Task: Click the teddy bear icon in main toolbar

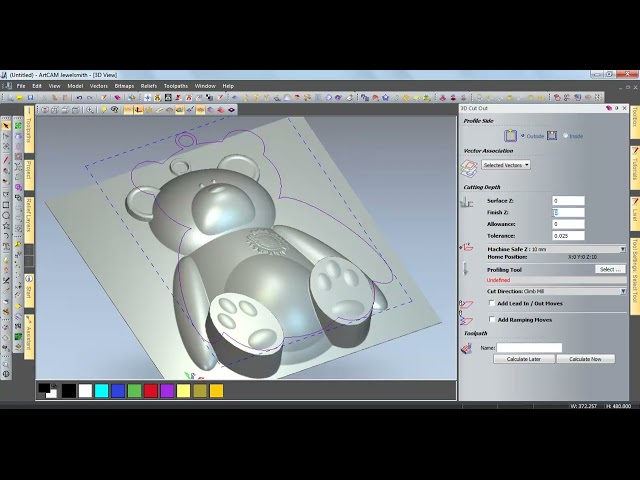Action: [x=157, y=98]
